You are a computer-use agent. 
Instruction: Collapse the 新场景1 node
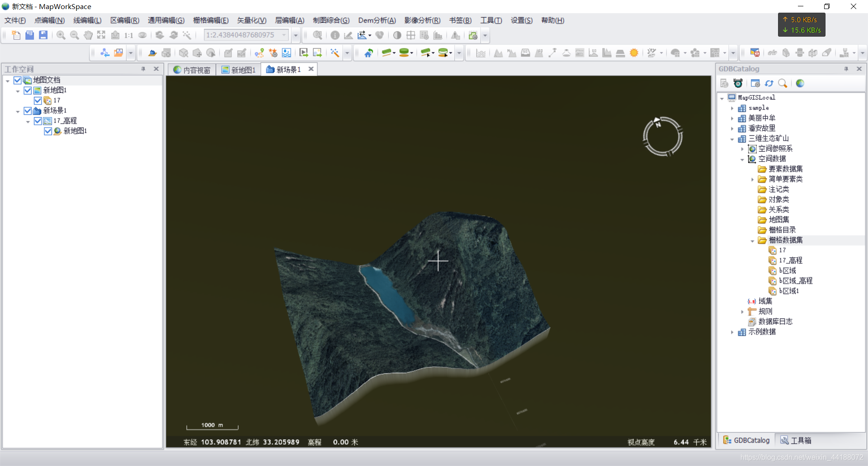18,111
